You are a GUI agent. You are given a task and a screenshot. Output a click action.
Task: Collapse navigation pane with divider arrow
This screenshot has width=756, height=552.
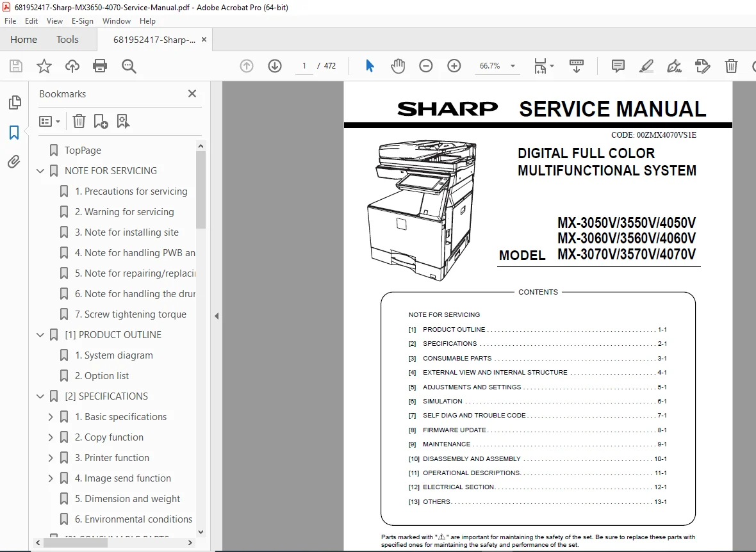(217, 316)
